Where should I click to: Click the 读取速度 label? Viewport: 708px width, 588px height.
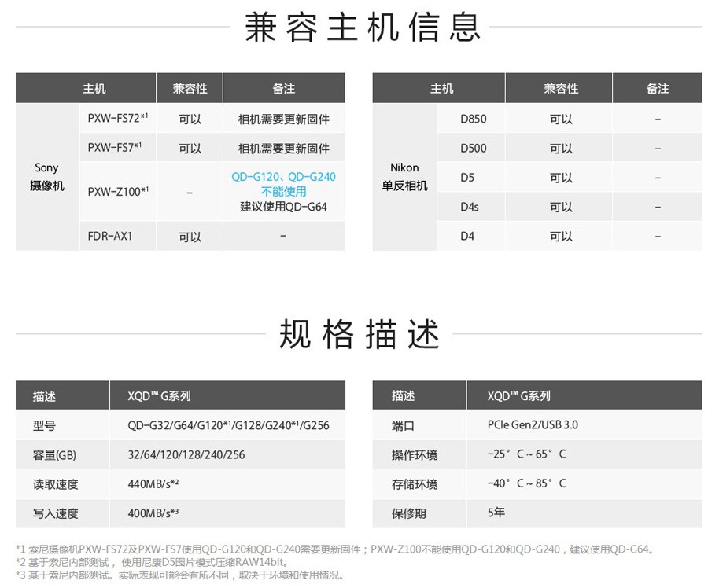[55, 484]
